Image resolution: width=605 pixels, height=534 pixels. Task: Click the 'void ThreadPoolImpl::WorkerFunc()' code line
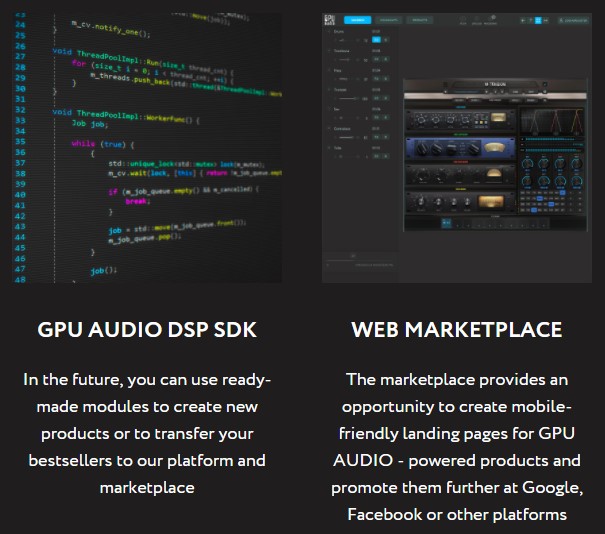pos(126,116)
